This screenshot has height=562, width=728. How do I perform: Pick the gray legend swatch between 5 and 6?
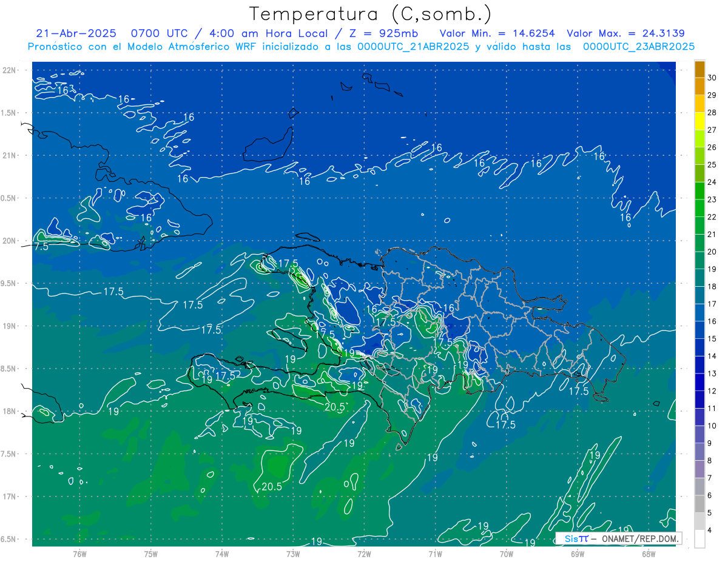click(x=700, y=504)
